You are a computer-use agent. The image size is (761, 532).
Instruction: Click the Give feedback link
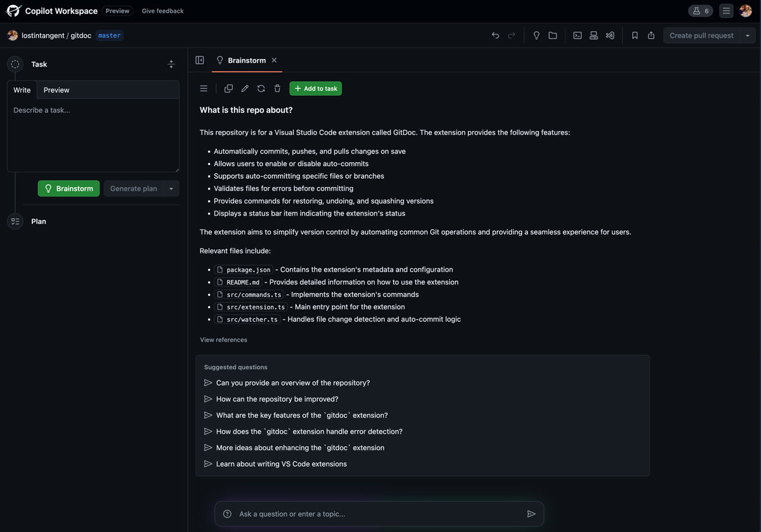click(x=162, y=11)
